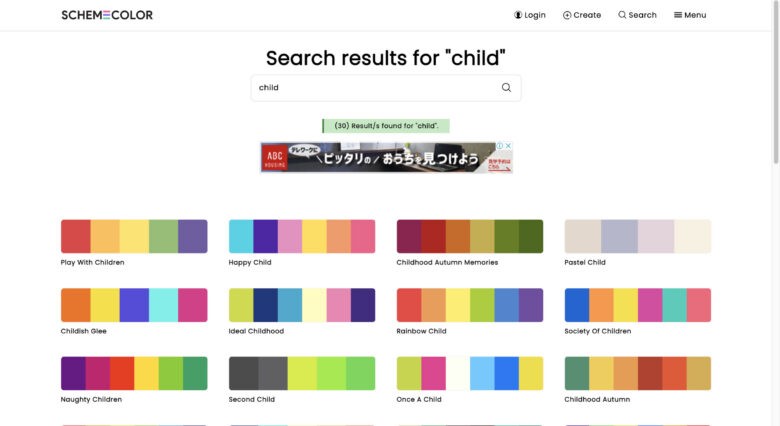780x426 pixels.
Task: Click the Login user icon
Action: point(518,15)
